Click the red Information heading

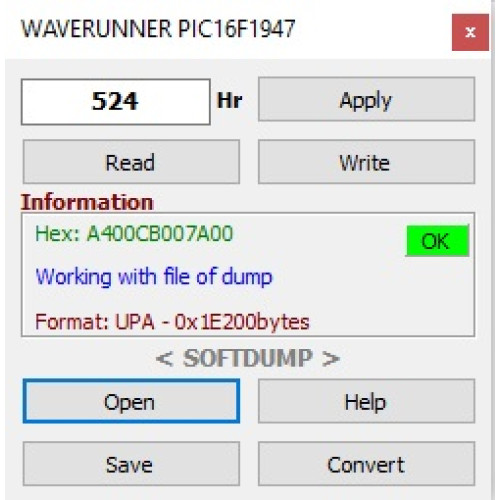pos(87,202)
